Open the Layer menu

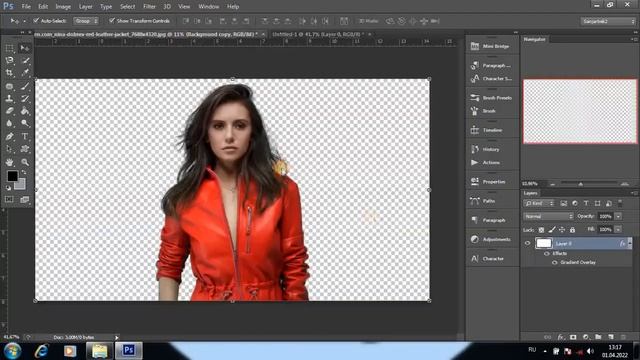[x=85, y=7]
